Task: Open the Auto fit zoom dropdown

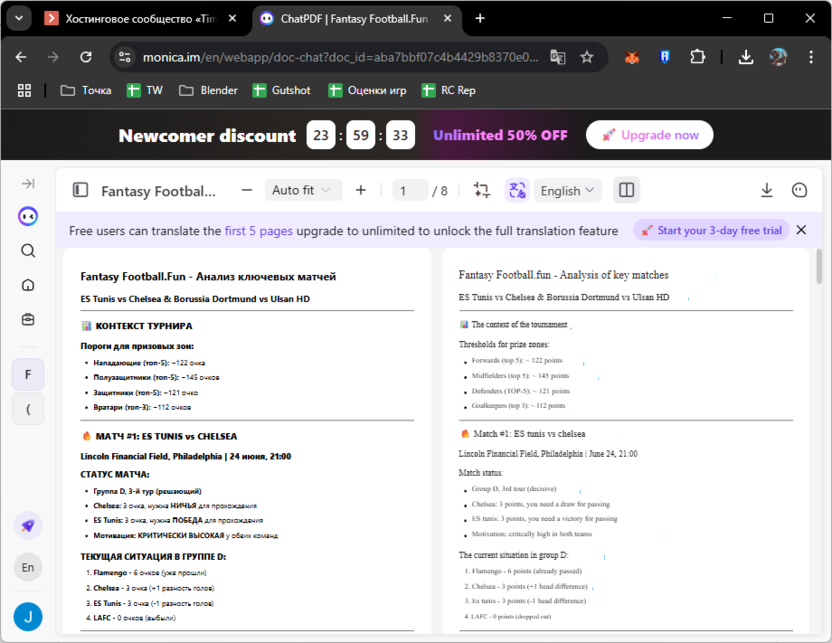Action: pos(304,190)
